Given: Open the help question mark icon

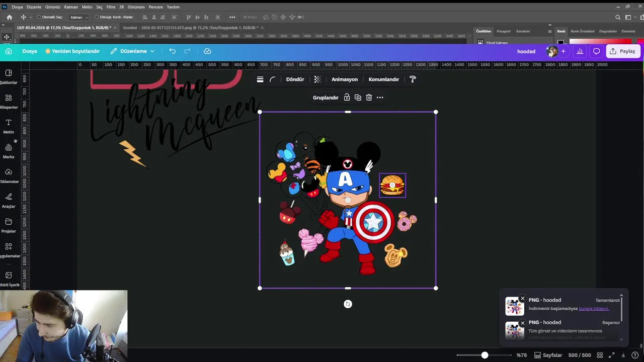Looking at the screenshot, I should pos(635,355).
